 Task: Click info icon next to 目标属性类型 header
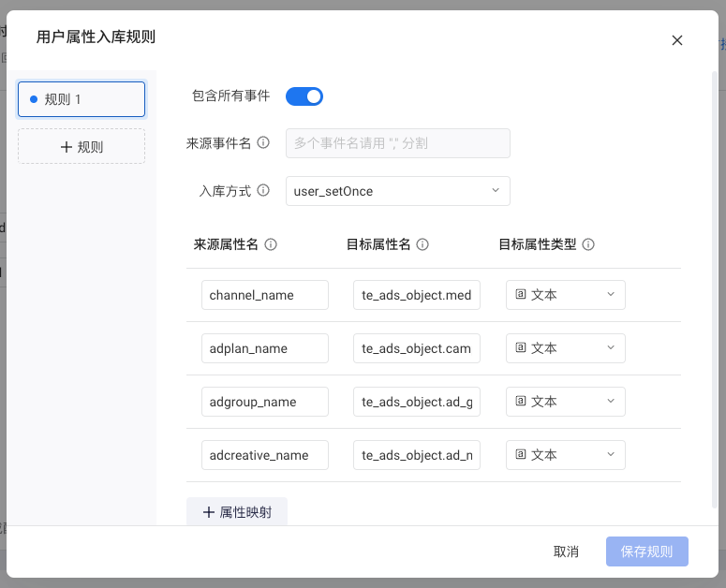[588, 244]
